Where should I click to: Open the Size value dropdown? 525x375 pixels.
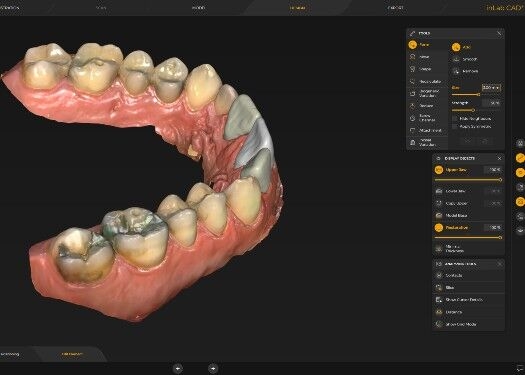[x=491, y=88]
